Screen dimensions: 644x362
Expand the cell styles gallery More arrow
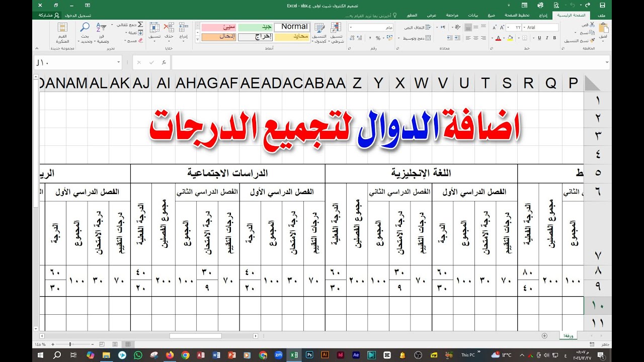(197, 40)
